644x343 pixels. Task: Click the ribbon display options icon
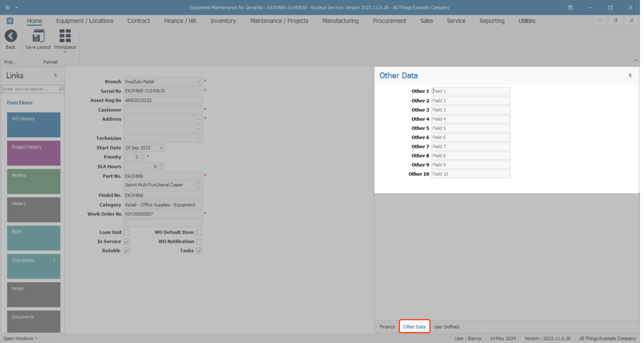[x=570, y=8]
